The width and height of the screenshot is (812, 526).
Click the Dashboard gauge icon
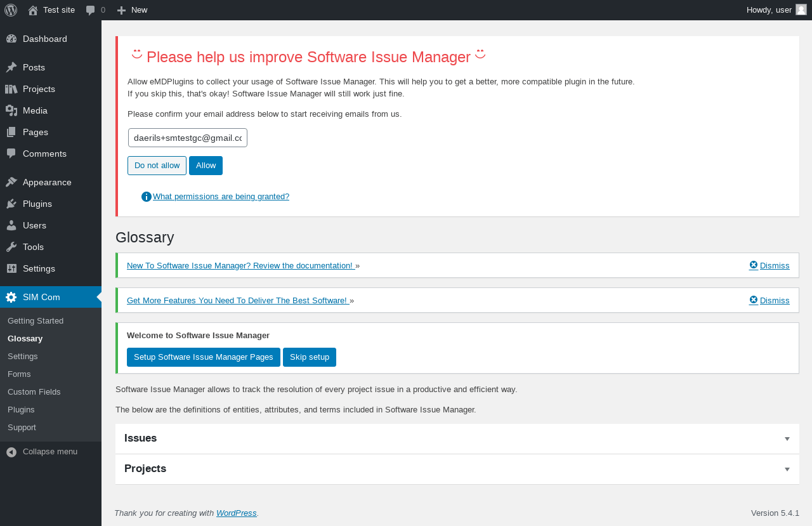click(11, 39)
